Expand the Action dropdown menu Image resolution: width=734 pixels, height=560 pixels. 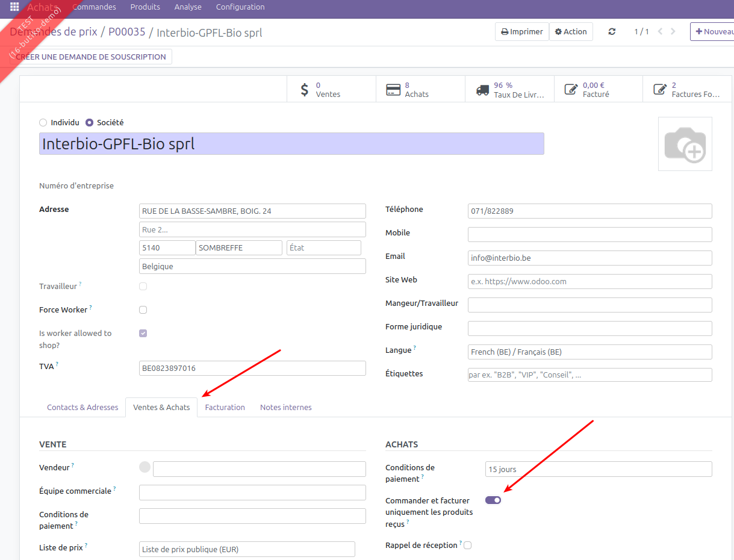pos(571,32)
